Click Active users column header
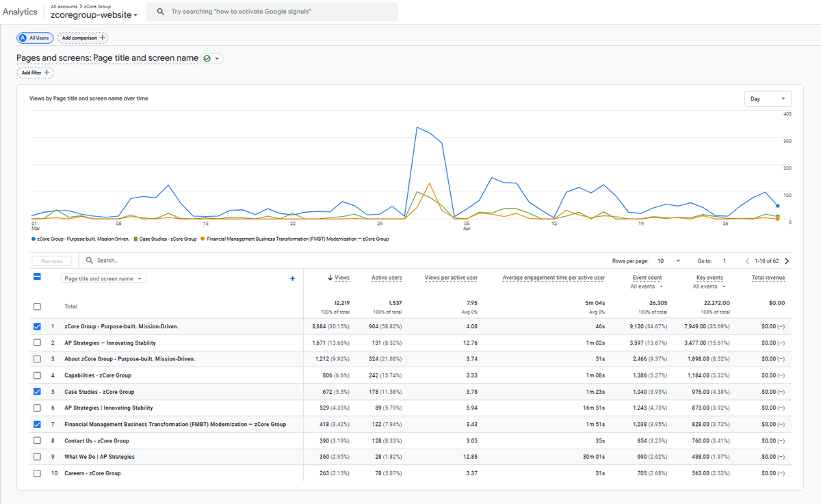The height and width of the screenshot is (504, 821). (x=387, y=278)
